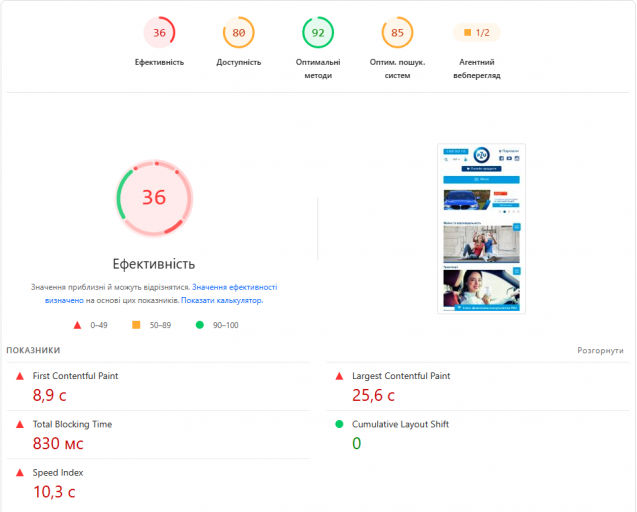Click the green circle beside Cumulative Layout Shift

(x=339, y=424)
